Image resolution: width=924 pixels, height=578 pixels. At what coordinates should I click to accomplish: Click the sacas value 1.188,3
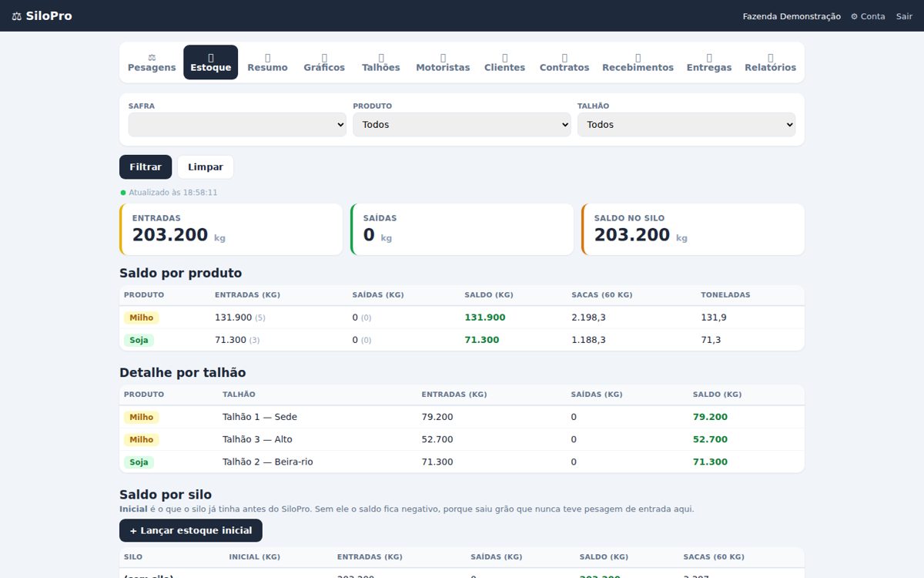point(588,340)
